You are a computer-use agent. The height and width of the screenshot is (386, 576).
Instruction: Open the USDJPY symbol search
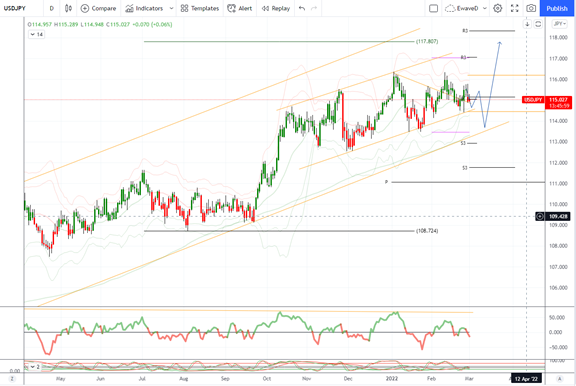(x=15, y=8)
